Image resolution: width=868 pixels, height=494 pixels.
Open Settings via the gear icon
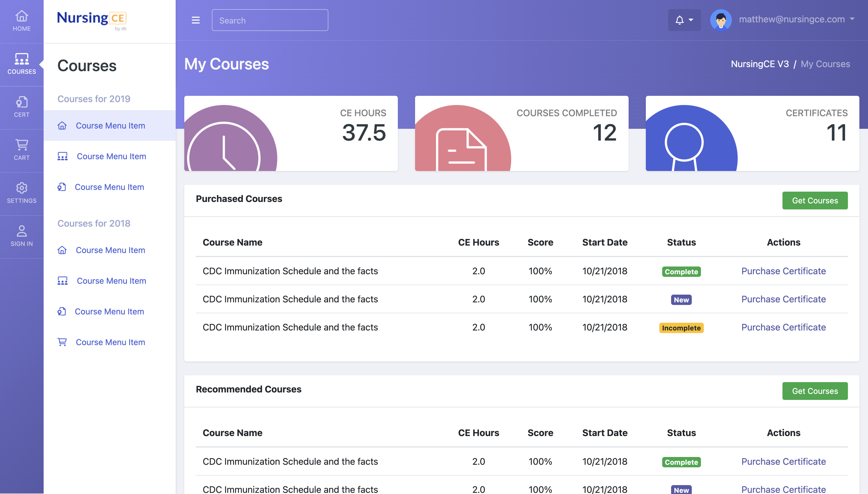click(x=22, y=193)
